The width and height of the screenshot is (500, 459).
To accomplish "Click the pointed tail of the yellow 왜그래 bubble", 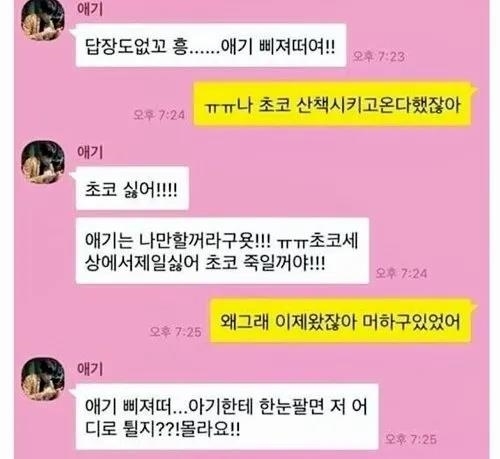I will [474, 307].
